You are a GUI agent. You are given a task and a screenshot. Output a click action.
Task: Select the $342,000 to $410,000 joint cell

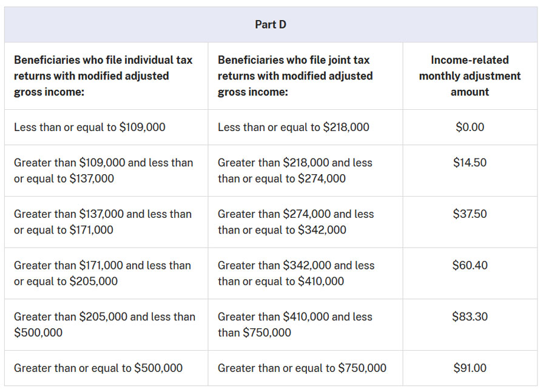click(x=296, y=273)
